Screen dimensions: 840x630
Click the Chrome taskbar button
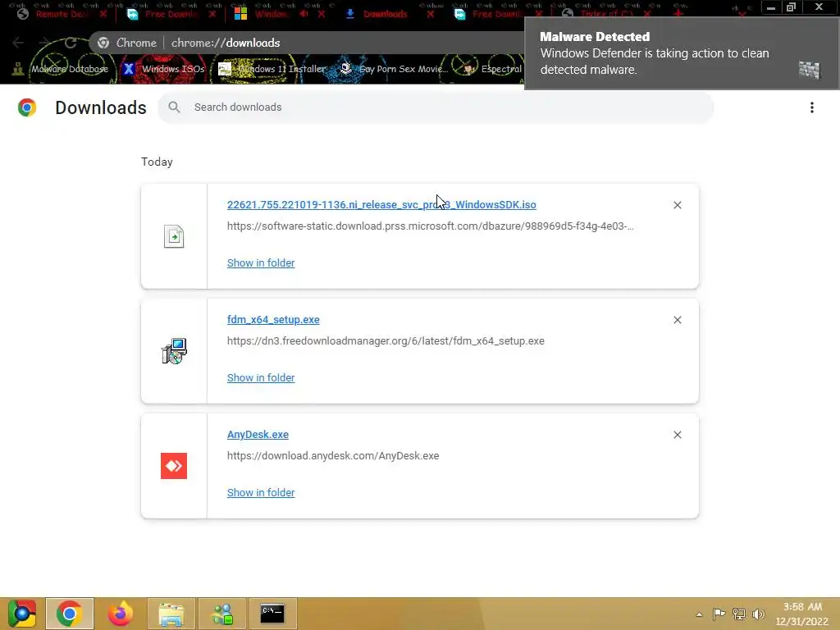[70, 614]
